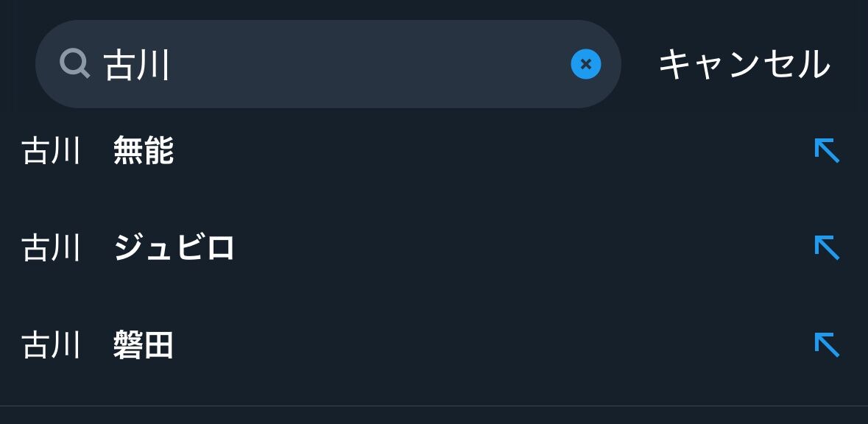Clear the search text with the X icon
The image size is (868, 424).
click(x=586, y=64)
